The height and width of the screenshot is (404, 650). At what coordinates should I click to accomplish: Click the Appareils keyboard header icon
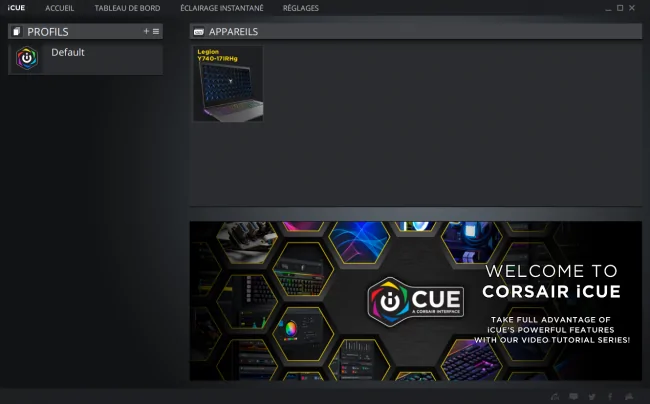click(199, 32)
